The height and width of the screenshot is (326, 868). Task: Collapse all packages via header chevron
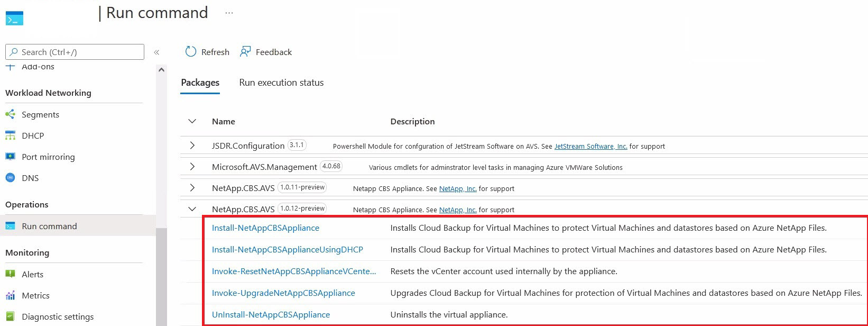click(x=192, y=121)
